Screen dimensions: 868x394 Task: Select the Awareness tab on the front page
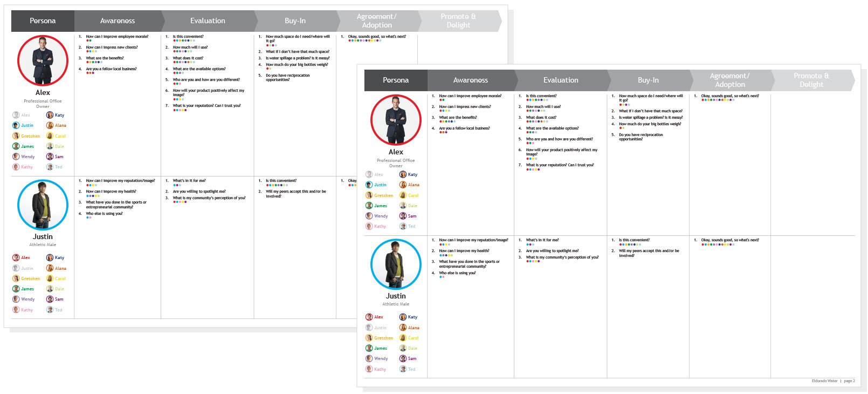click(x=471, y=80)
